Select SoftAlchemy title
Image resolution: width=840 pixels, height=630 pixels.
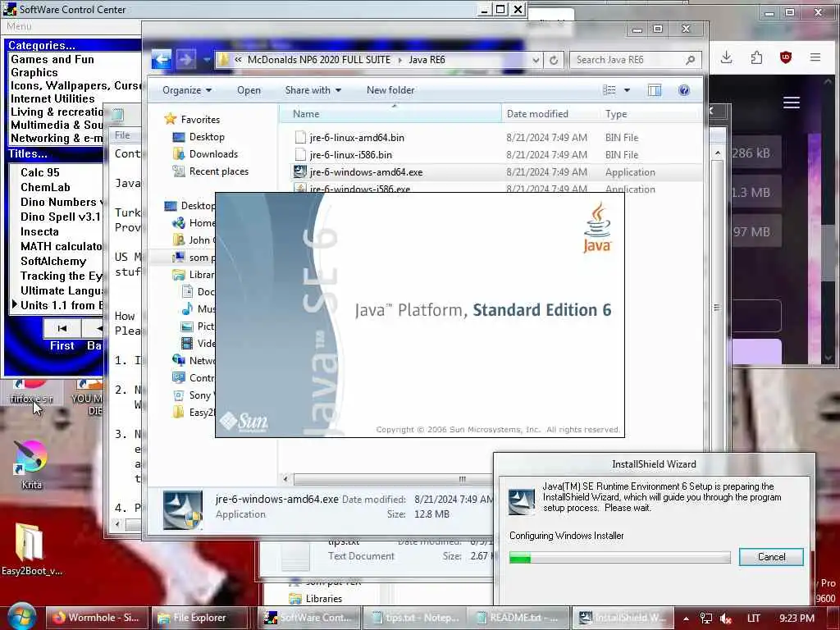tap(53, 261)
